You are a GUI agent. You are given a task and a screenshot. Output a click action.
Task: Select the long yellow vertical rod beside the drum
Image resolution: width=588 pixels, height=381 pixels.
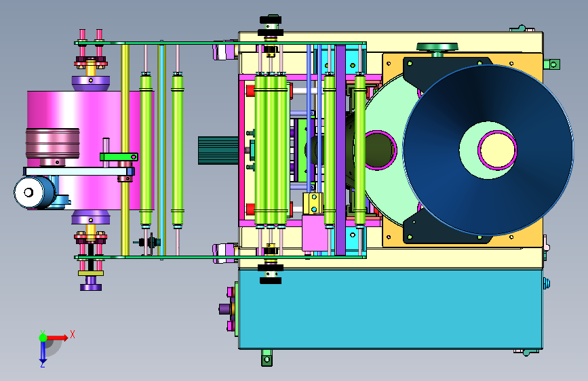(x=125, y=150)
